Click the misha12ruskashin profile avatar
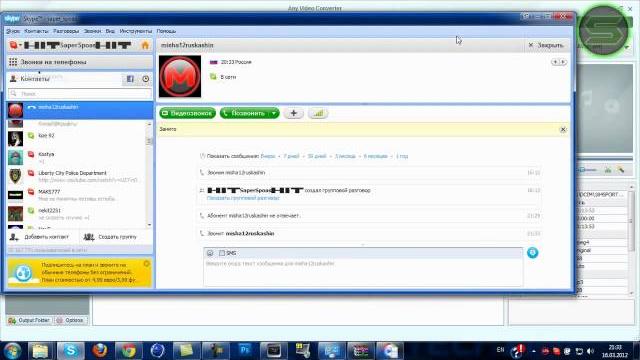This screenshot has height=360, width=640. (x=180, y=76)
